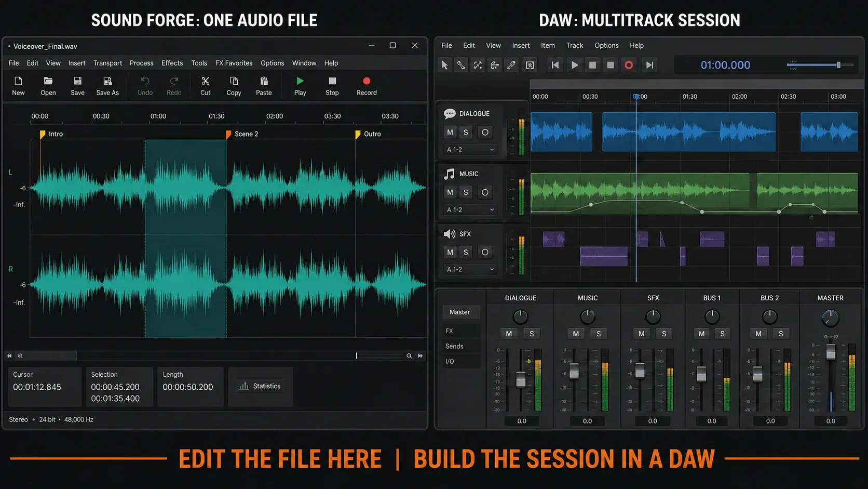Undo the last edit in Sound Forge
This screenshot has width=868, height=489.
145,81
